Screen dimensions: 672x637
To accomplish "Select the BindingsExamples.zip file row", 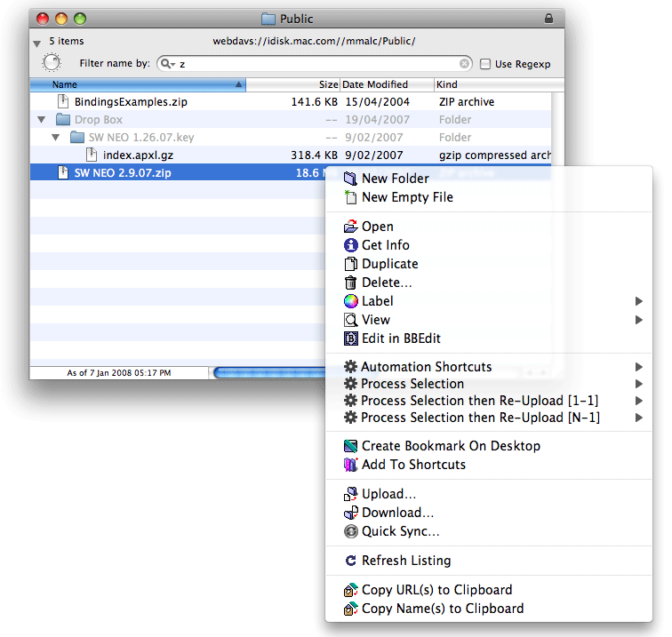I will tap(131, 102).
